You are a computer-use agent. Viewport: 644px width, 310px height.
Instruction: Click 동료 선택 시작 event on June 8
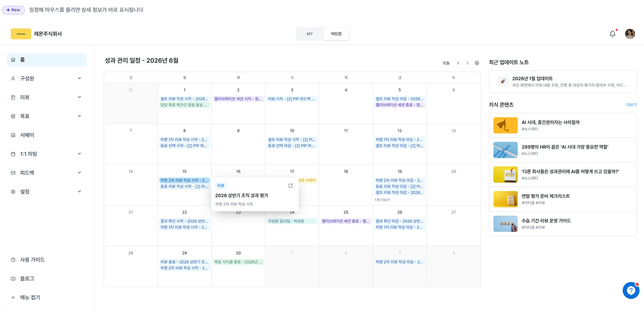click(184, 146)
